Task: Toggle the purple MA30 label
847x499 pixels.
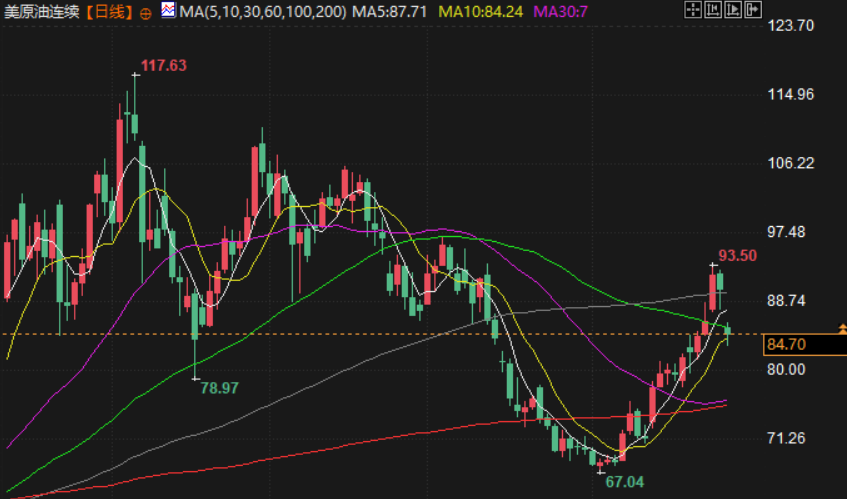Action: tap(561, 11)
